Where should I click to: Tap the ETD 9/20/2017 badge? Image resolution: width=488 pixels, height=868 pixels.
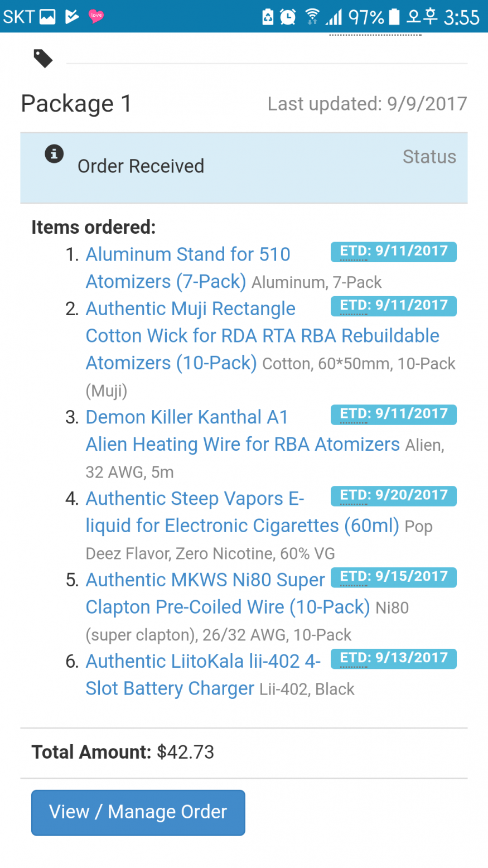pos(393,495)
